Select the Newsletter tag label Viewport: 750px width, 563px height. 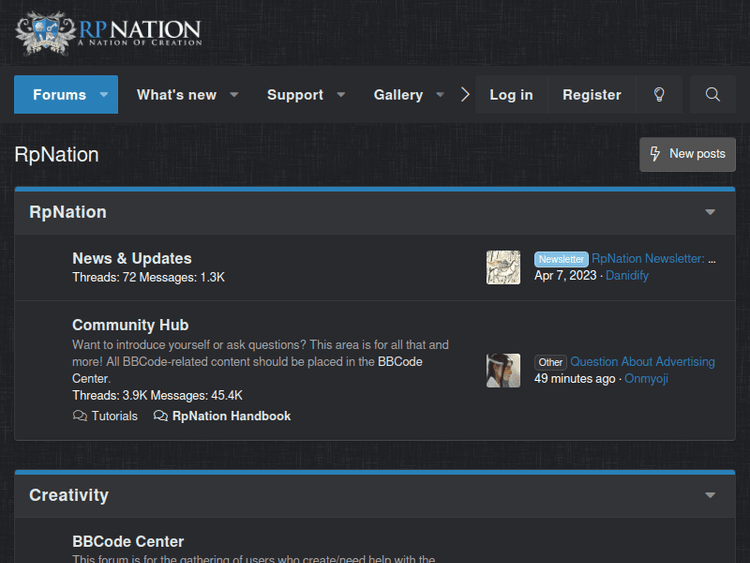[561, 259]
